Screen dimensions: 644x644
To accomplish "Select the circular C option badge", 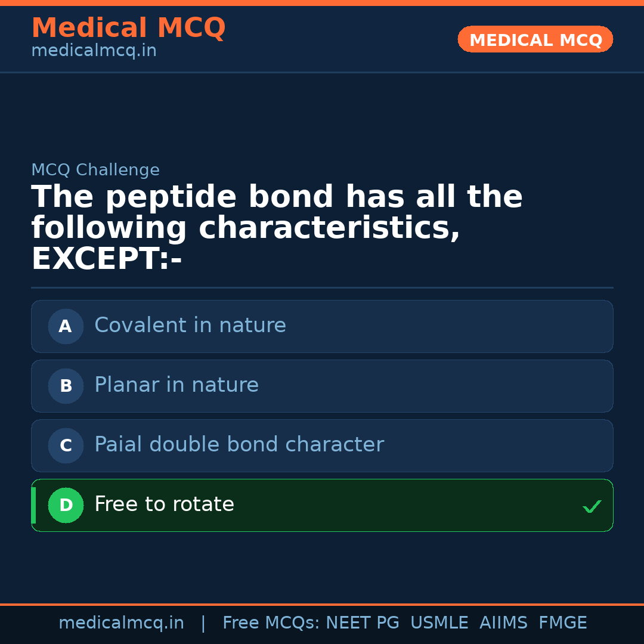I will click(x=66, y=445).
